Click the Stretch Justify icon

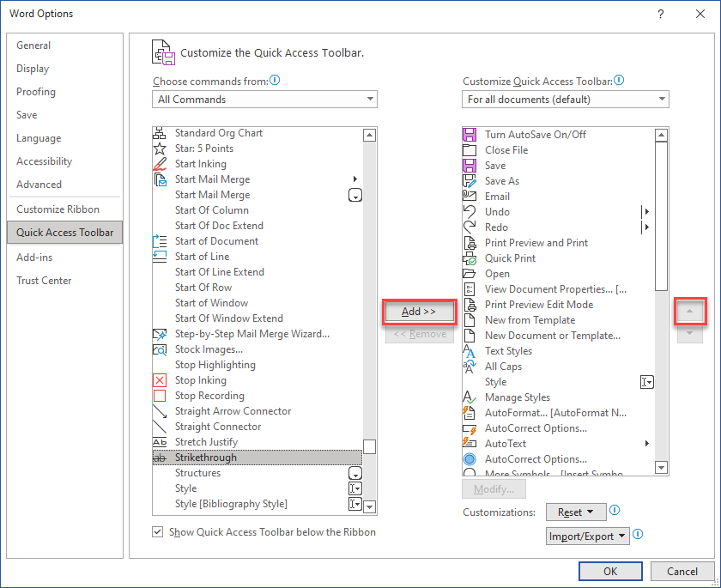pyautogui.click(x=160, y=442)
